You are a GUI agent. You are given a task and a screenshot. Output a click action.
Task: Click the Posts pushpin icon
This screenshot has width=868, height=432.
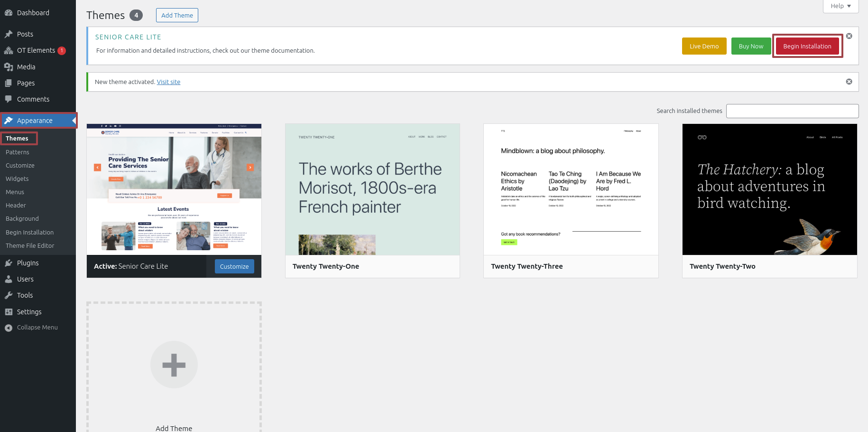9,34
